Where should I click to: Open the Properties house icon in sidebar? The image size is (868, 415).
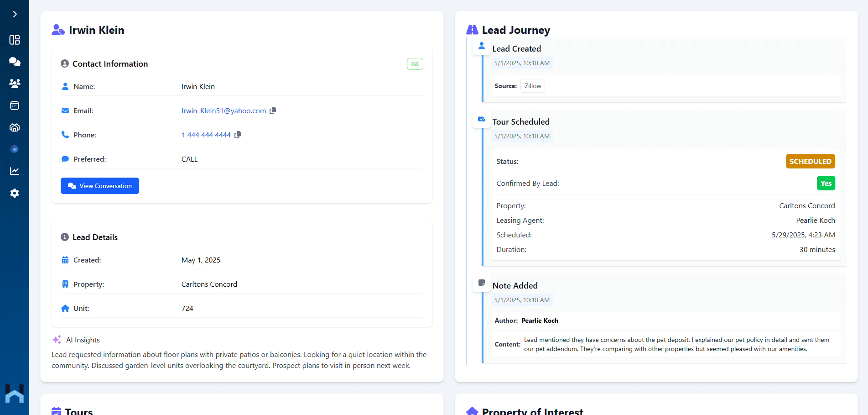pyautogui.click(x=15, y=127)
